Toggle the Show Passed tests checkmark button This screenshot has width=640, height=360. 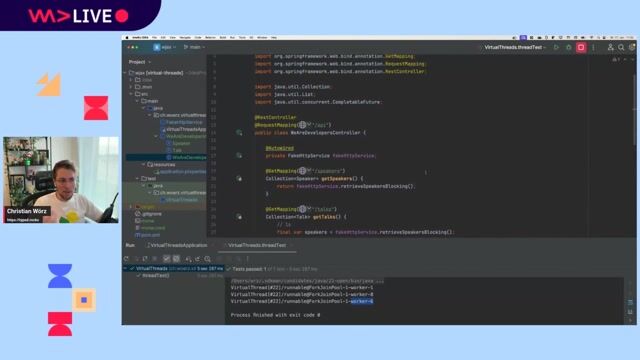pyautogui.click(x=167, y=259)
